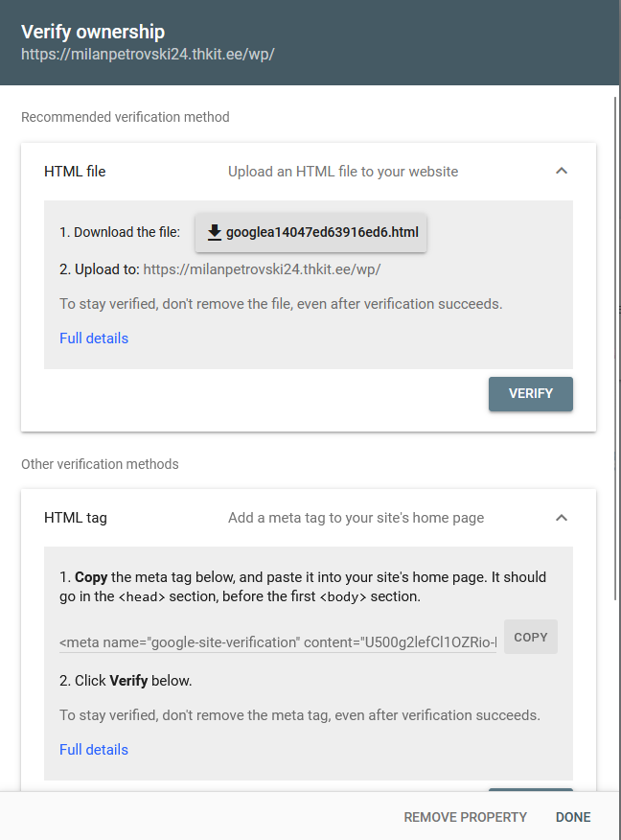Open Full details under HTML file

click(x=94, y=338)
